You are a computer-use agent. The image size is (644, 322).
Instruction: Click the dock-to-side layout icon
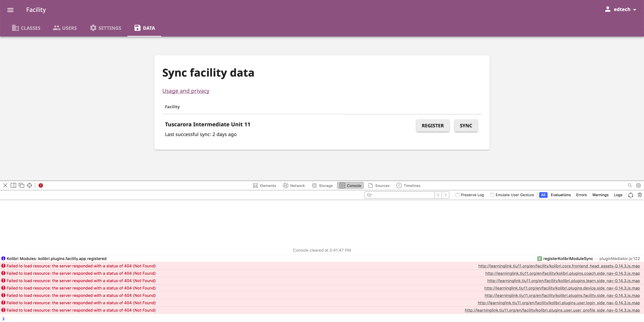13,185
